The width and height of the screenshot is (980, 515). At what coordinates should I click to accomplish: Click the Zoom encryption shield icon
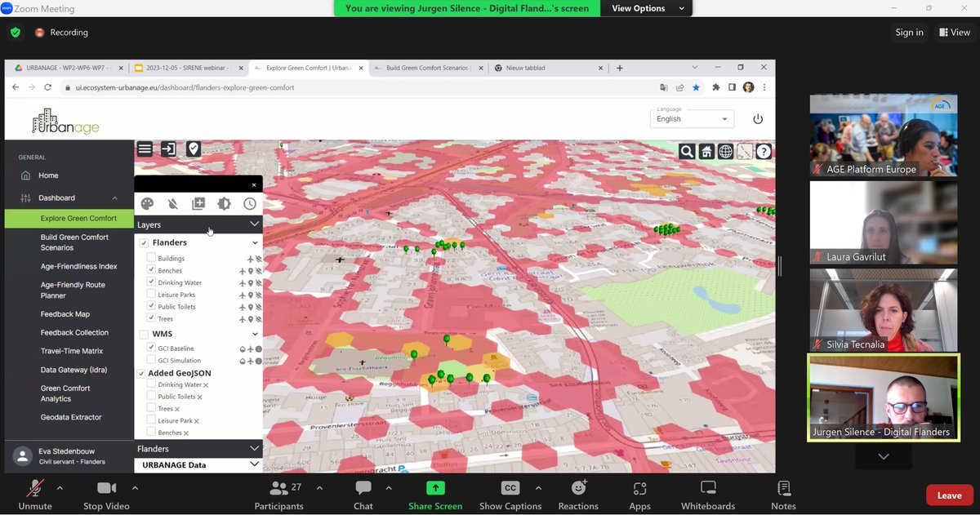16,33
